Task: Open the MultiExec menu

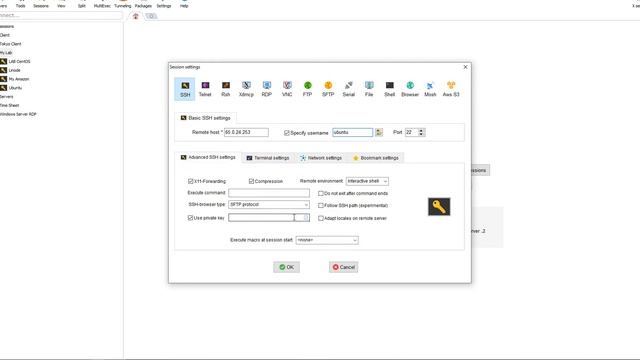Action: click(x=102, y=6)
